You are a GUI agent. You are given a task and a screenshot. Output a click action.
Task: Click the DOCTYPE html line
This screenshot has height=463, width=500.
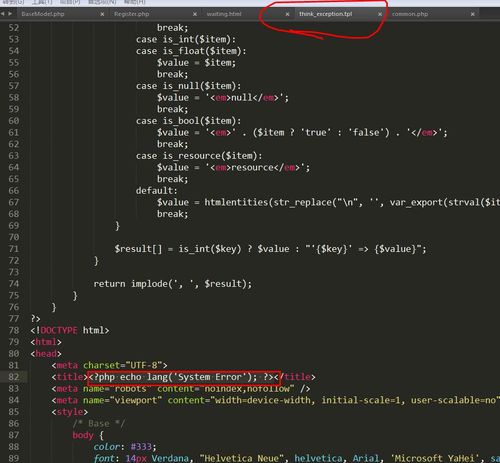(70, 330)
